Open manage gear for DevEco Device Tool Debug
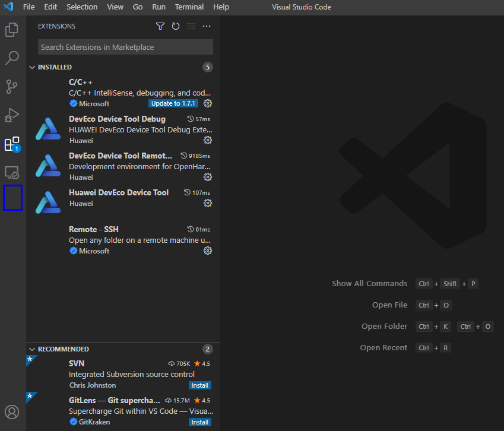This screenshot has width=504, height=431. click(x=208, y=140)
